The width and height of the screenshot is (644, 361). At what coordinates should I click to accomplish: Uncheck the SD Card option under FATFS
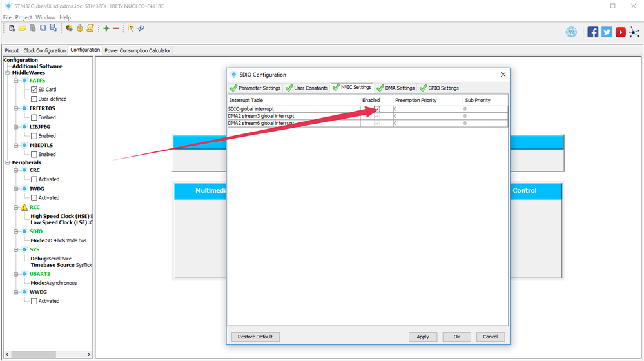[x=34, y=90]
